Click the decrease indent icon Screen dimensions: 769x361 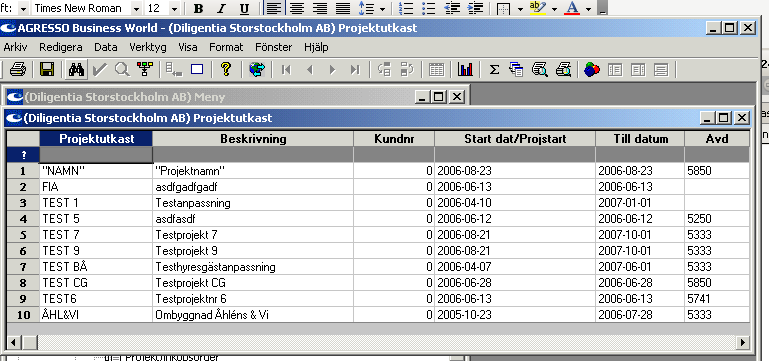(452, 8)
